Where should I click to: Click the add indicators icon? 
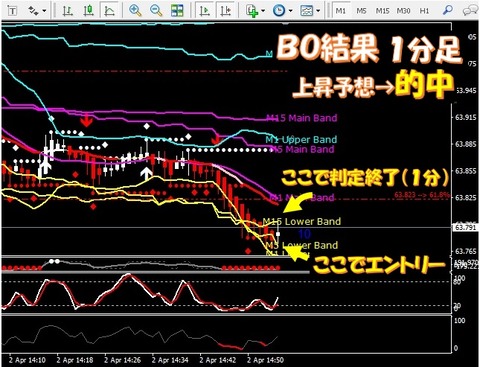252,11
